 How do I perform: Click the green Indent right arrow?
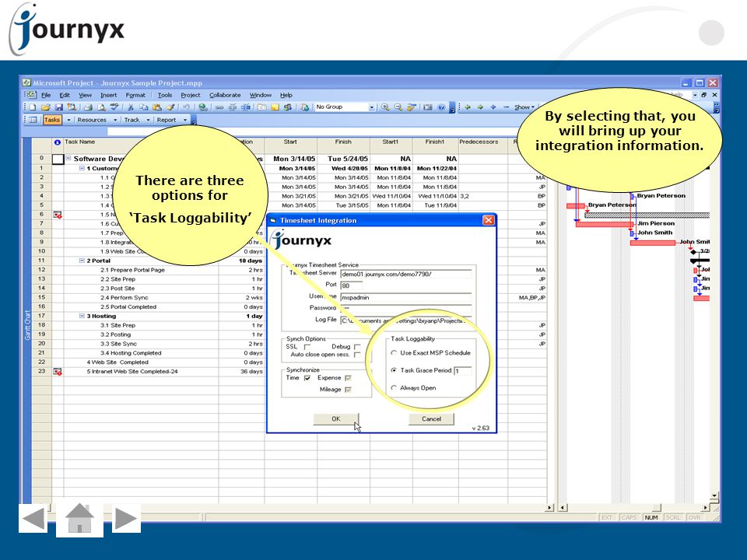[480, 107]
